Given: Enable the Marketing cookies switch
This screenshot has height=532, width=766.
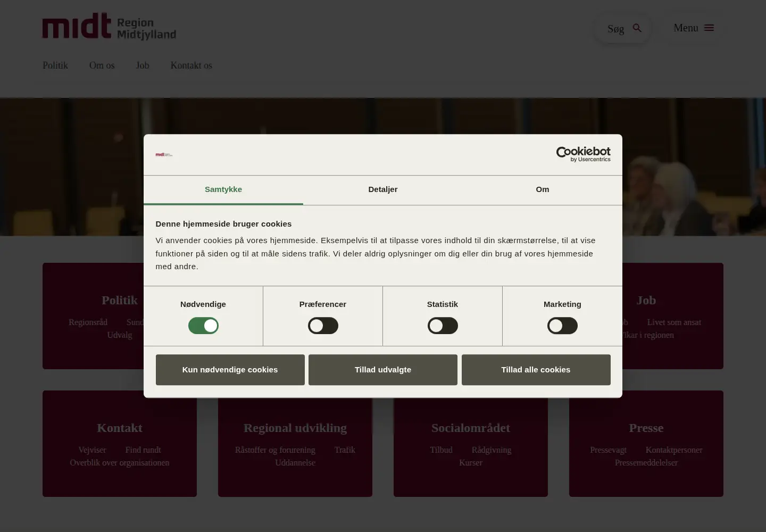Looking at the screenshot, I should pyautogui.click(x=562, y=326).
